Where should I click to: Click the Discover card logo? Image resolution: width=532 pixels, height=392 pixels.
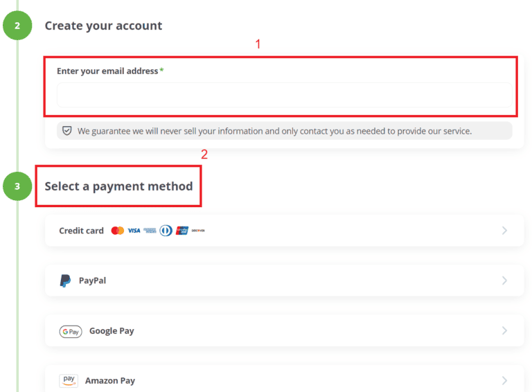click(x=198, y=231)
